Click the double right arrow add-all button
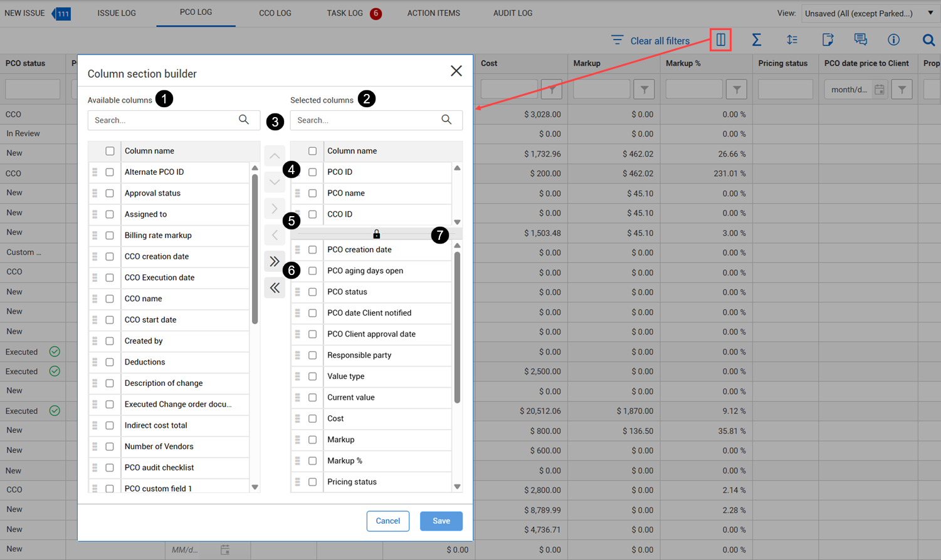Image resolution: width=941 pixels, height=560 pixels. (x=275, y=261)
